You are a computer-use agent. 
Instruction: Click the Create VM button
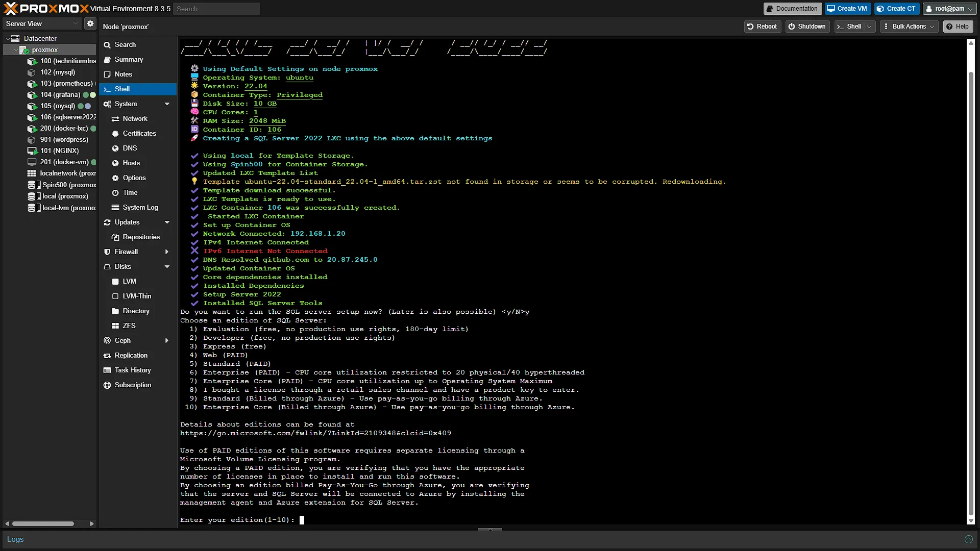pos(847,9)
